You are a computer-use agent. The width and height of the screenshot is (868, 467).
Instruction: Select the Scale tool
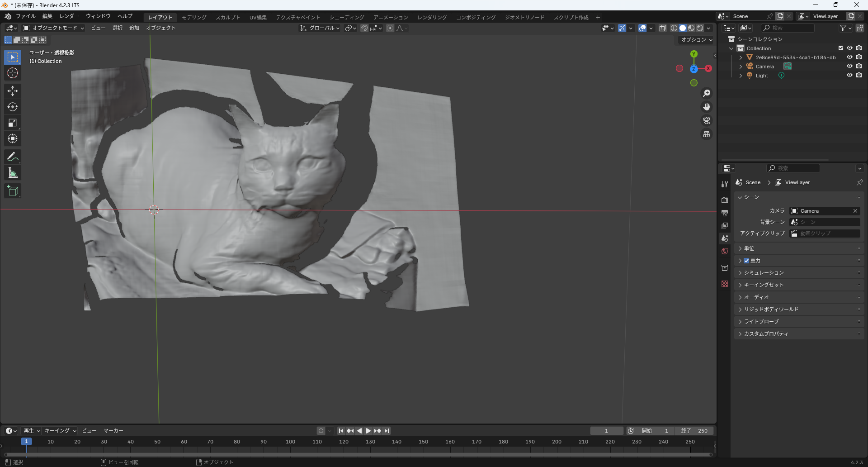13,123
